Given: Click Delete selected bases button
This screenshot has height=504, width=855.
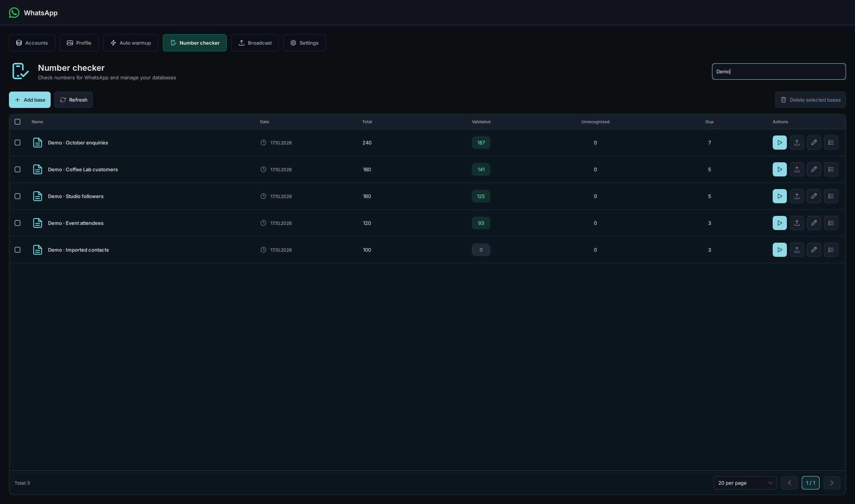Looking at the screenshot, I should pyautogui.click(x=810, y=100).
